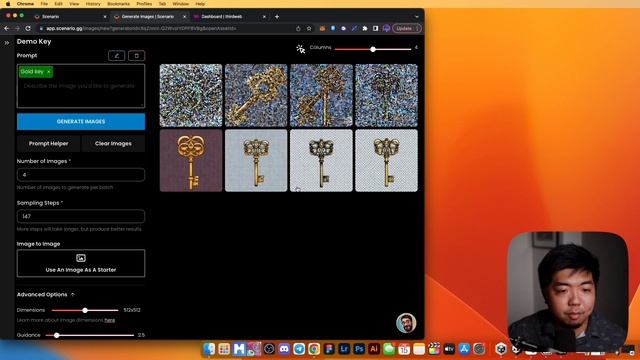Viewport: 640px width, 360px height.
Task: Open Discord from the Dock
Action: point(284,349)
